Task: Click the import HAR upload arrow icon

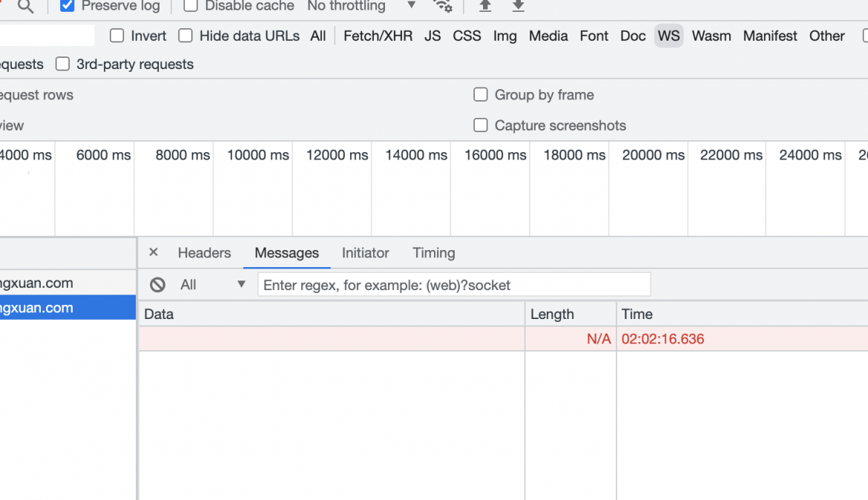Action: (x=485, y=5)
